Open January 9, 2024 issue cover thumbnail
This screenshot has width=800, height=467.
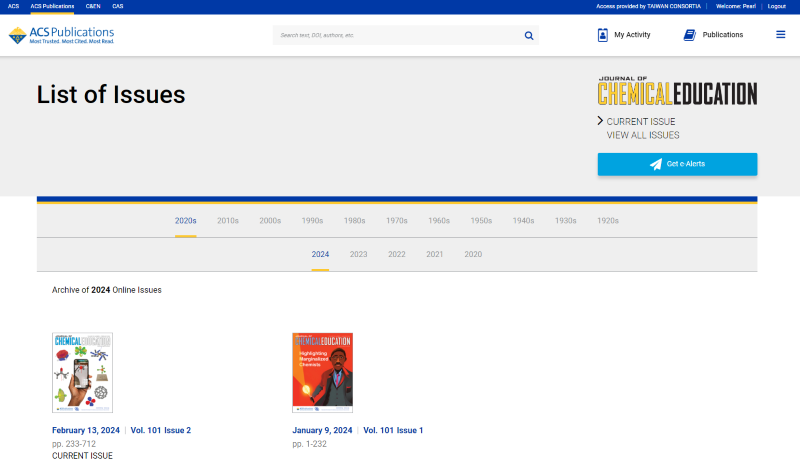[x=322, y=373]
